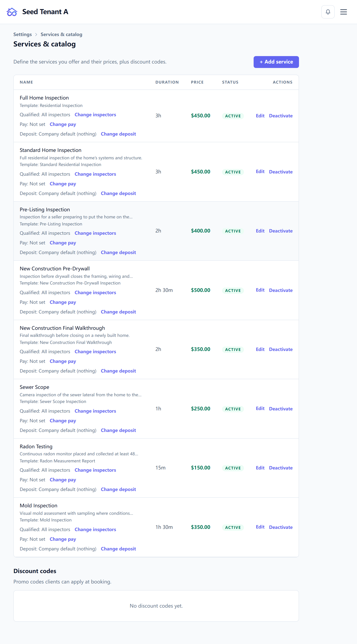The image size is (357, 644).
Task: Click the Radon Testing service name
Action: [36, 446]
